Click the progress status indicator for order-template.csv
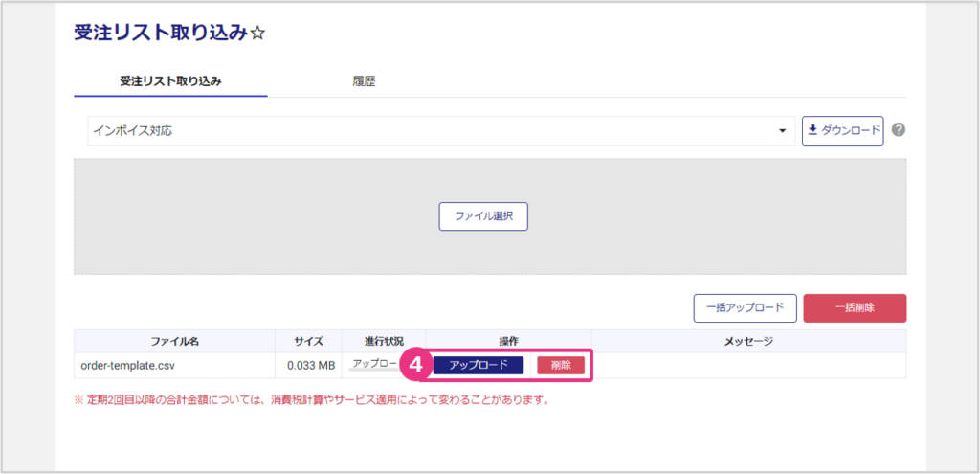980x474 pixels. click(x=374, y=365)
